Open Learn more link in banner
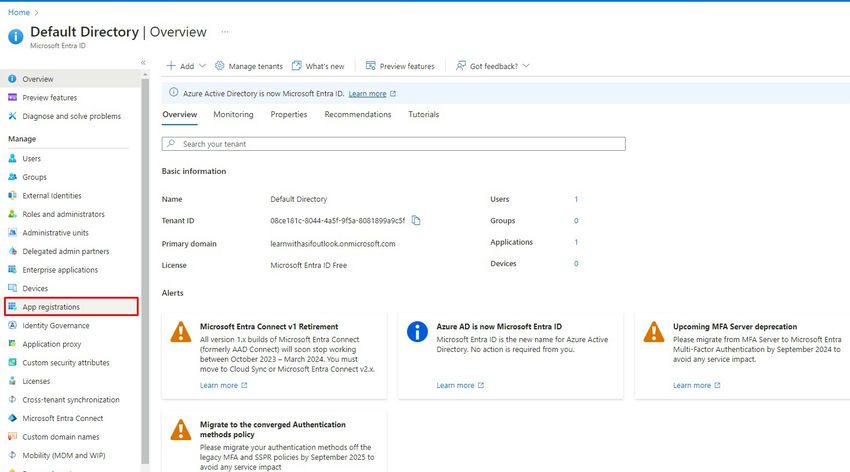The width and height of the screenshot is (850, 472). [368, 94]
